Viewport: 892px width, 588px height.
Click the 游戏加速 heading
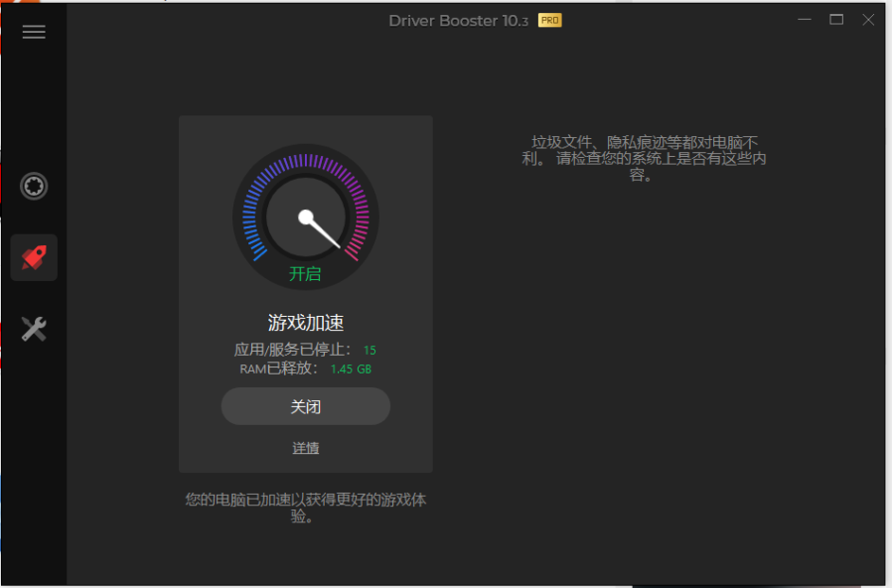point(306,323)
